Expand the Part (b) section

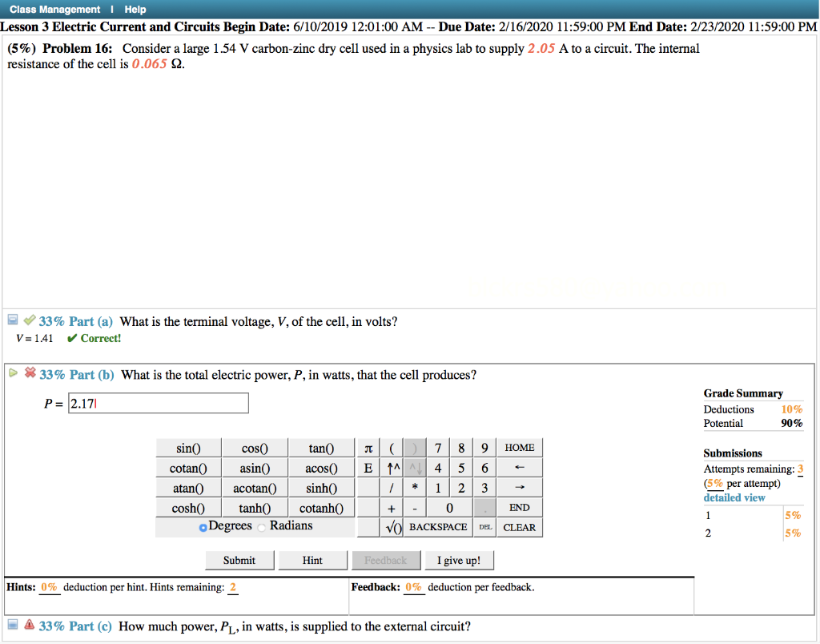point(12,372)
